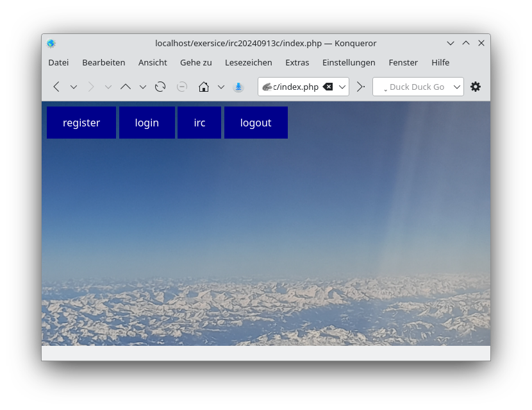Open the Extras menu
Viewport: 532px width, 410px height.
click(297, 62)
